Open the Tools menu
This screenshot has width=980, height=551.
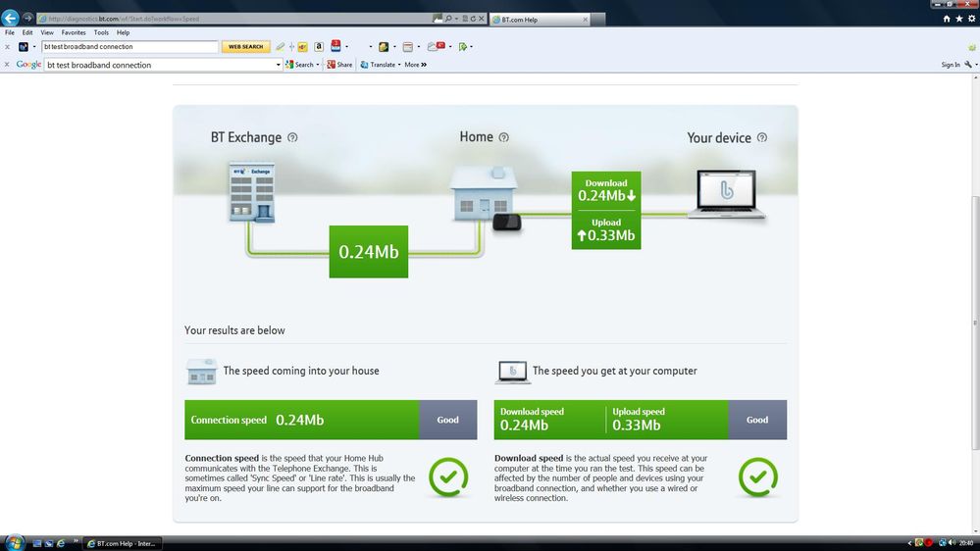click(x=101, y=32)
